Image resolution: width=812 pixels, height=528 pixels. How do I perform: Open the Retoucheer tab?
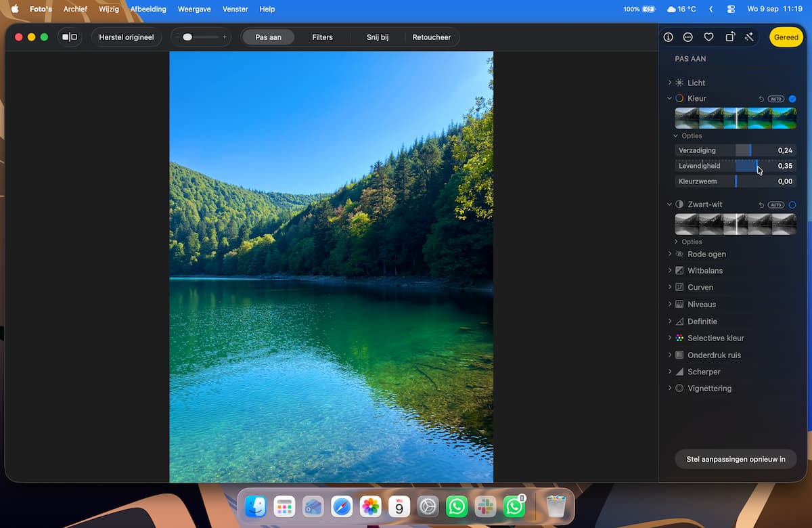pyautogui.click(x=432, y=37)
